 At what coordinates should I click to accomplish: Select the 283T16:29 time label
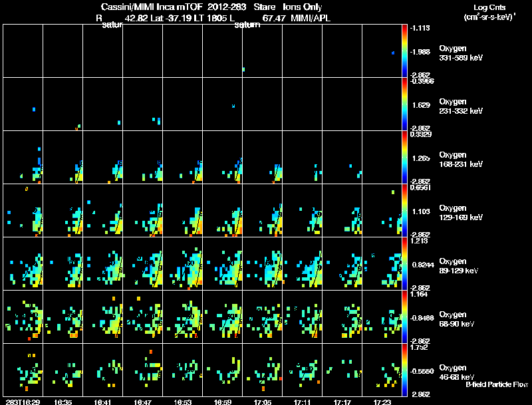click(23, 402)
